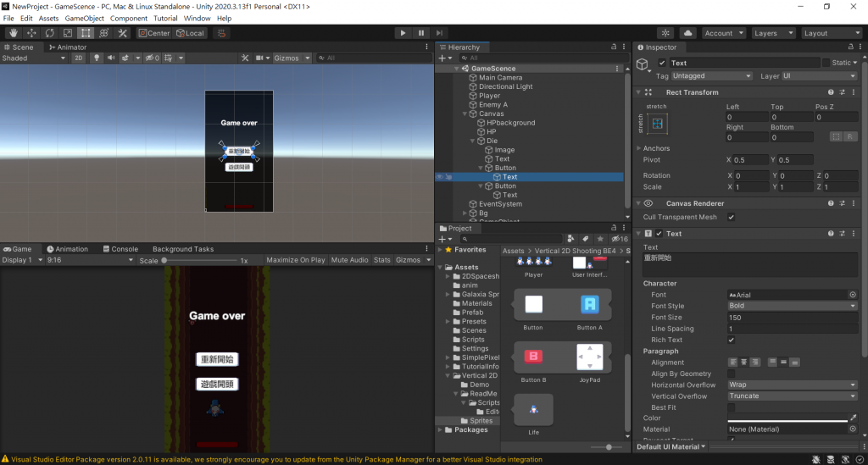Toggle the Static checkbox in Inspector
The width and height of the screenshot is (868, 465).
click(826, 63)
